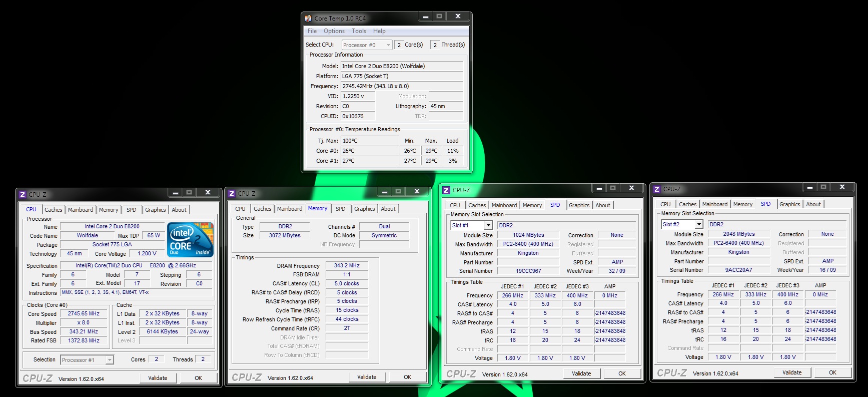This screenshot has height=397, width=868.
Task: Click the CPU-Z title icon of the Slot #2 window
Action: click(657, 189)
